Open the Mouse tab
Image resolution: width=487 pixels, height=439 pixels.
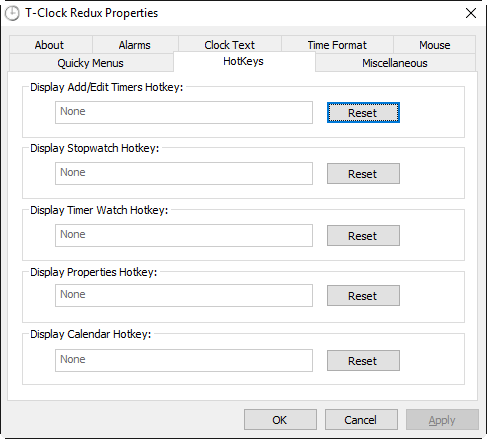[434, 45]
